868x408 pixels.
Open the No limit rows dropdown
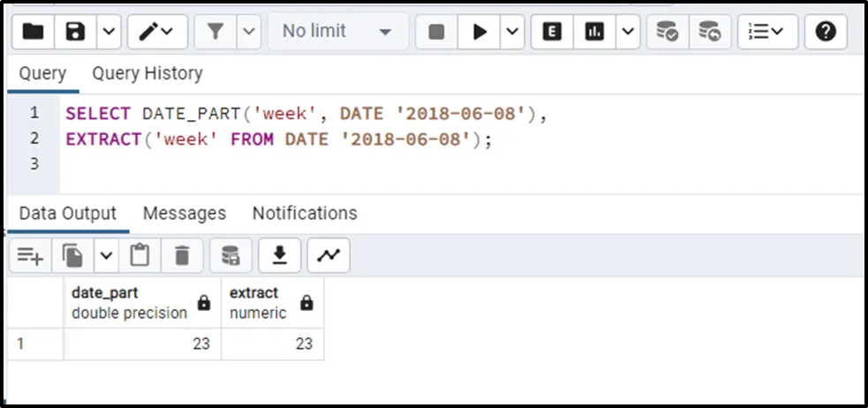pos(336,32)
